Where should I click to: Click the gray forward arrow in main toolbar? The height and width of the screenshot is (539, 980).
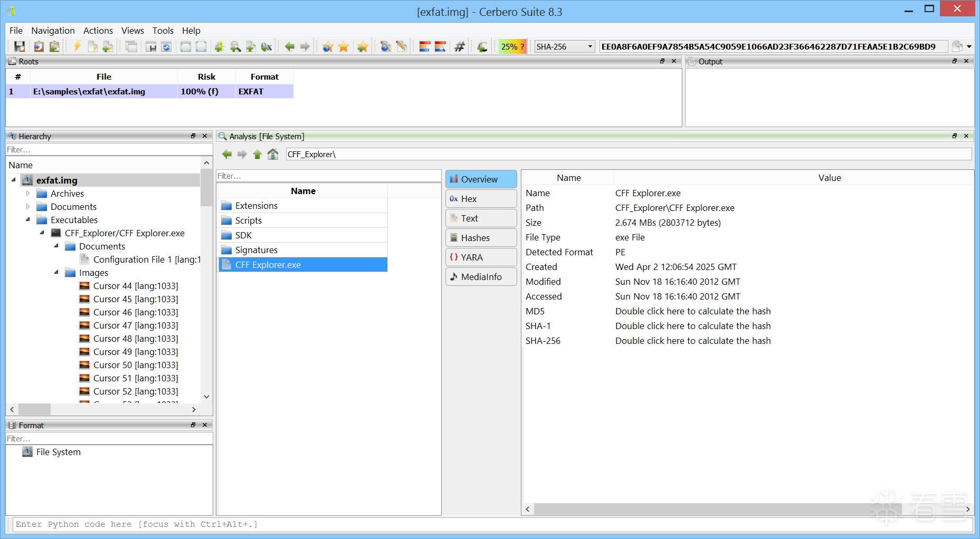tap(305, 46)
